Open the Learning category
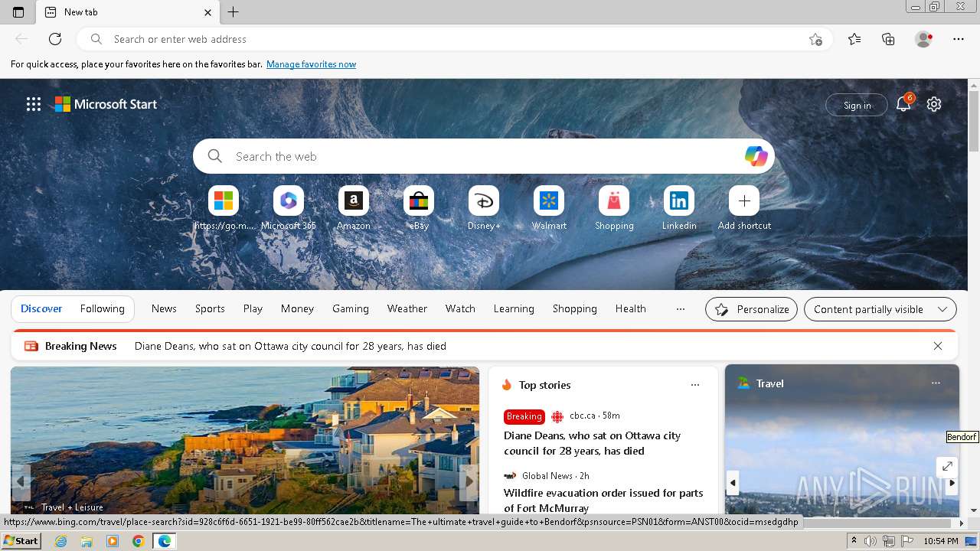 click(514, 308)
